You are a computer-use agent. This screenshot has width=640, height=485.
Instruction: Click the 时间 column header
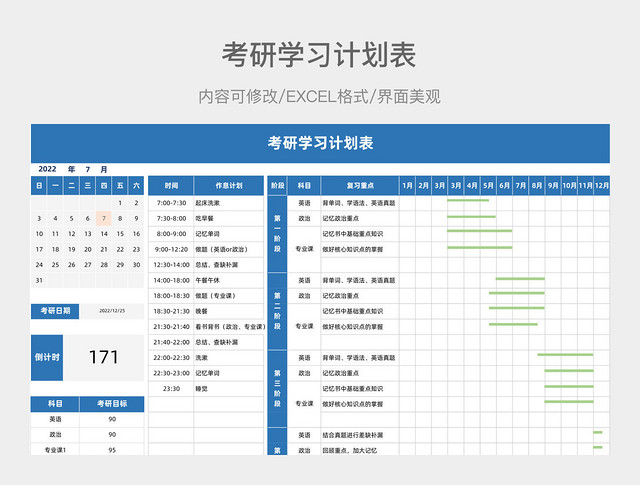pyautogui.click(x=171, y=186)
